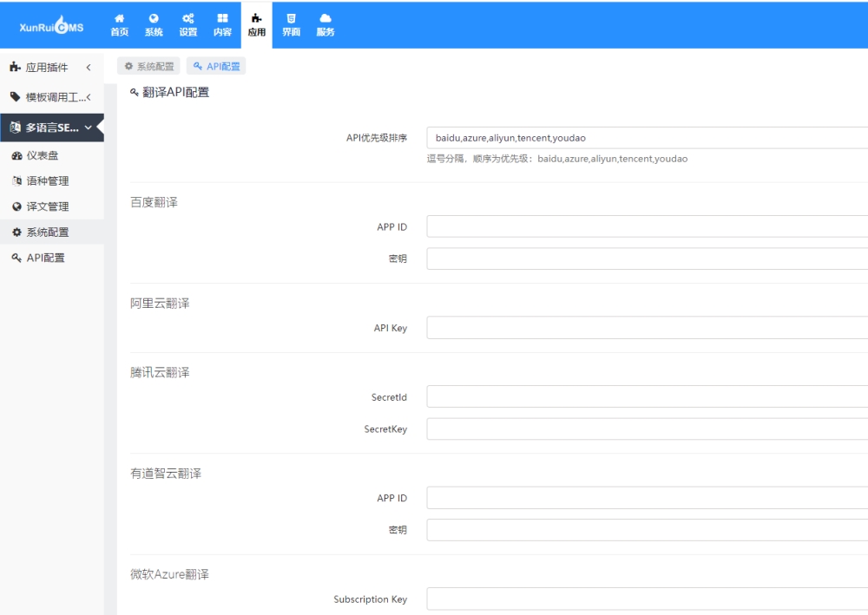Screen dimensions: 868x615
Task: Open the 界面 HTML5 icon in top bar
Action: 291,18
